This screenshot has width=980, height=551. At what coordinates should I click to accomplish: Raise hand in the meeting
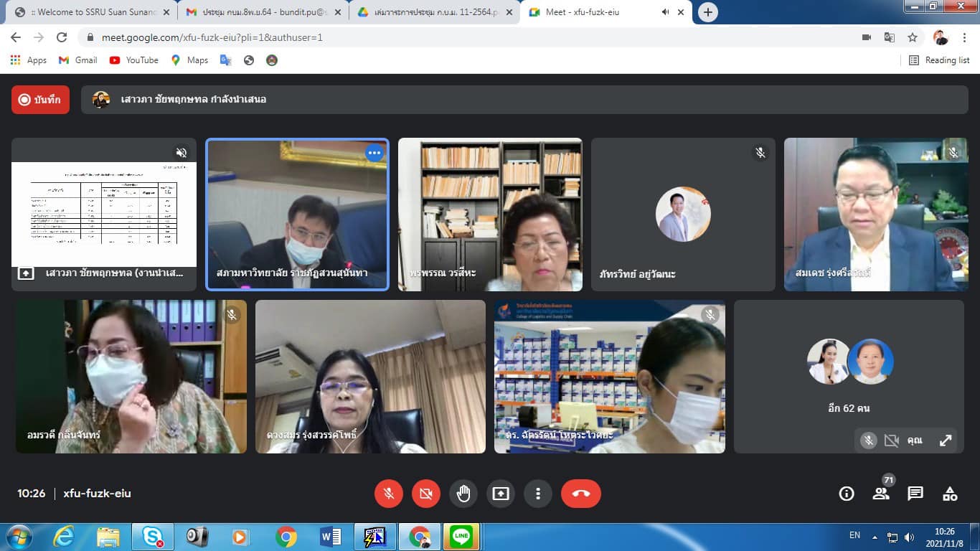click(x=463, y=494)
